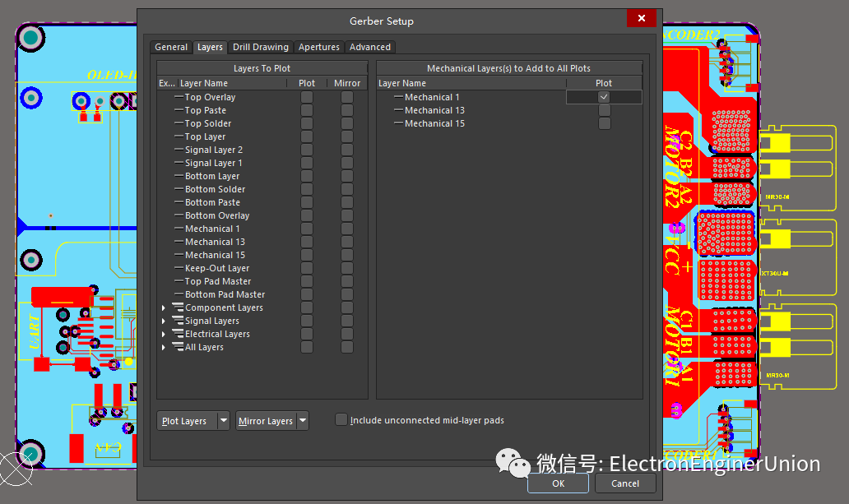The width and height of the screenshot is (849, 504).
Task: Expand the Component Layers group
Action: pyautogui.click(x=164, y=307)
